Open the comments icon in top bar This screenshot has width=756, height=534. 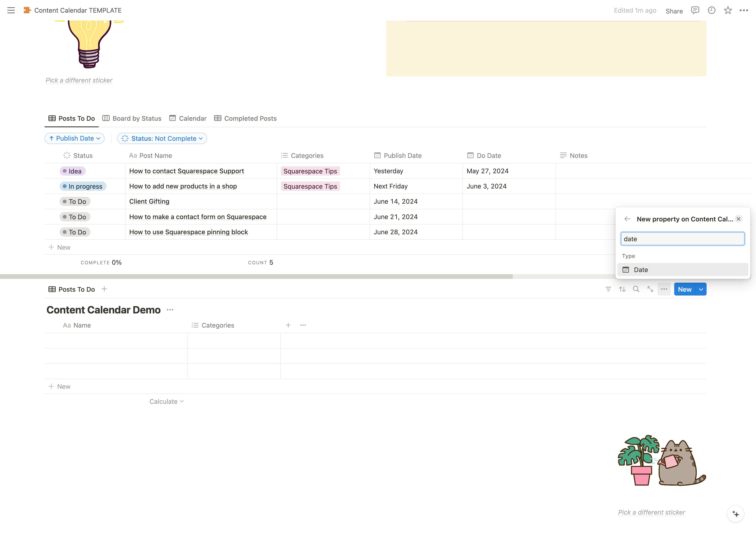[695, 10]
